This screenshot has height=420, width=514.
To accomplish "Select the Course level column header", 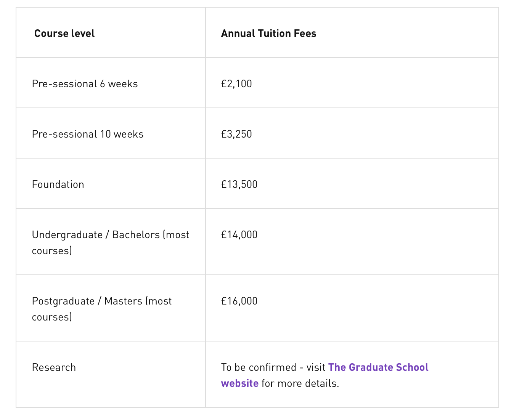I will [x=64, y=33].
